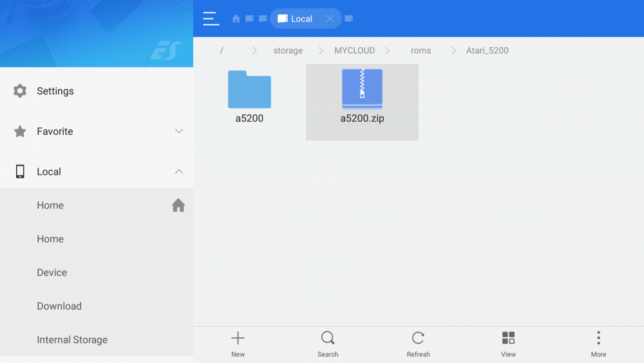Select the active Local tab

click(296, 19)
